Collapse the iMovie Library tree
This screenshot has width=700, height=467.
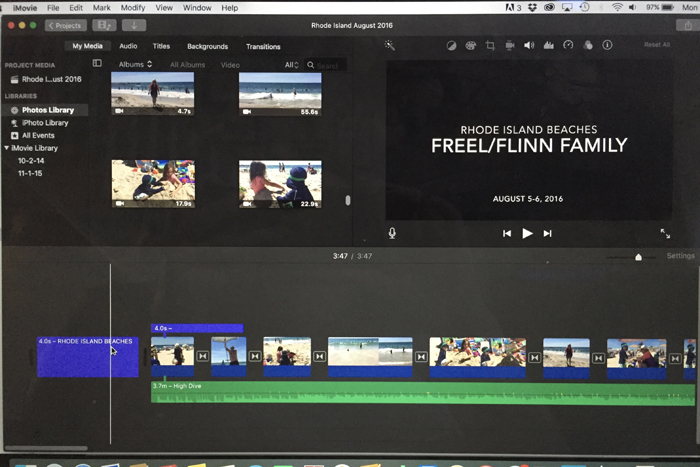(7, 148)
